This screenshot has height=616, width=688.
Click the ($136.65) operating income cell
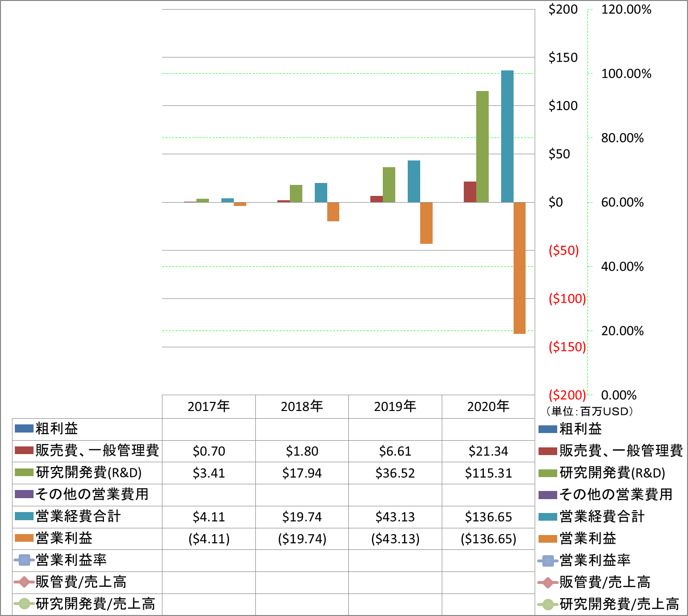pyautogui.click(x=488, y=539)
